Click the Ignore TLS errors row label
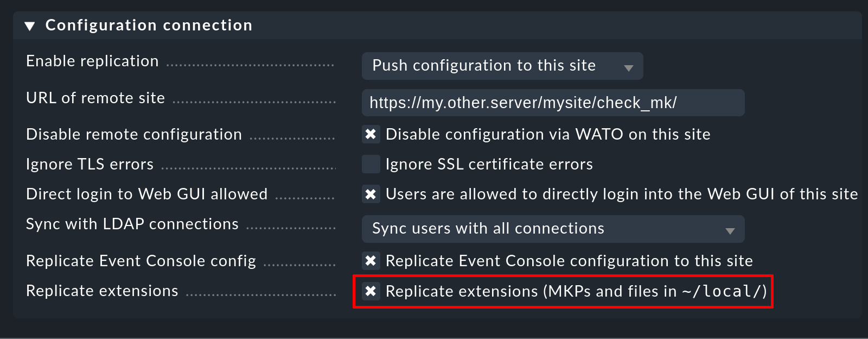 point(90,165)
